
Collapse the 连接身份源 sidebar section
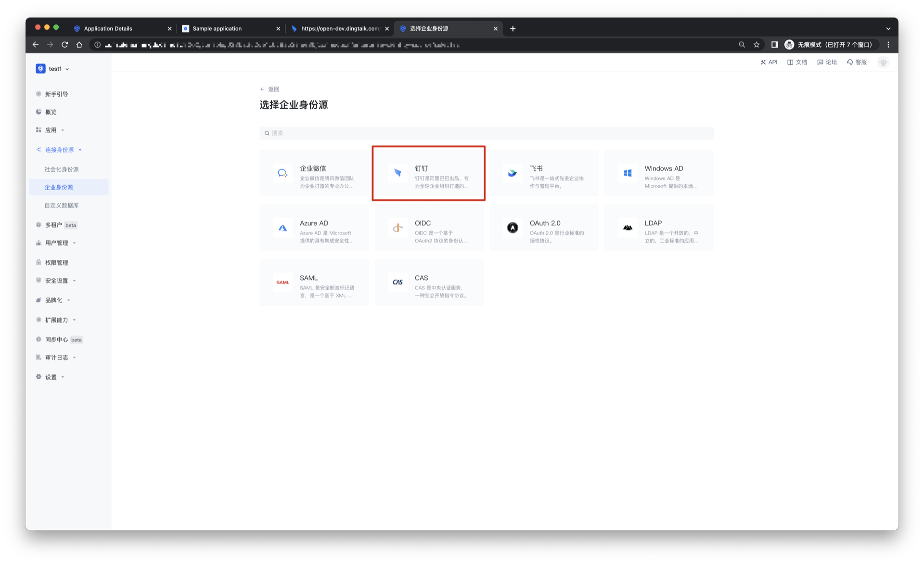click(59, 150)
